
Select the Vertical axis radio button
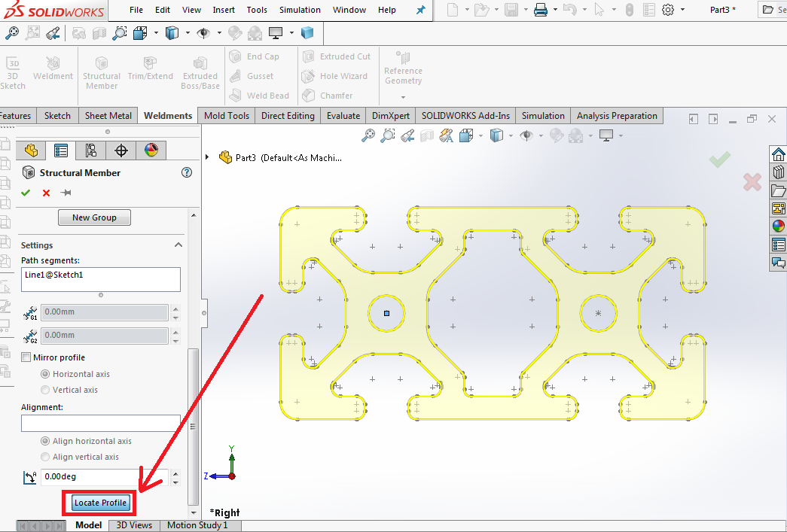[x=45, y=390]
